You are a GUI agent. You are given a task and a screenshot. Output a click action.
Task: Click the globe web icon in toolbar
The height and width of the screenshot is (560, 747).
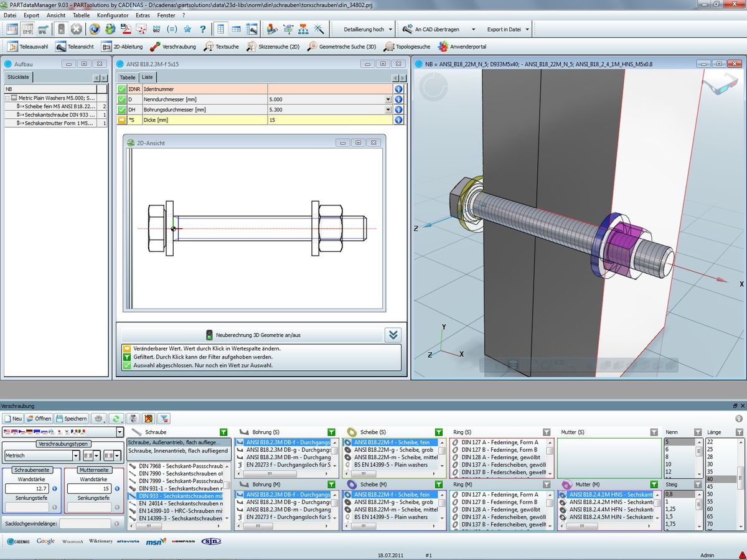(95, 29)
